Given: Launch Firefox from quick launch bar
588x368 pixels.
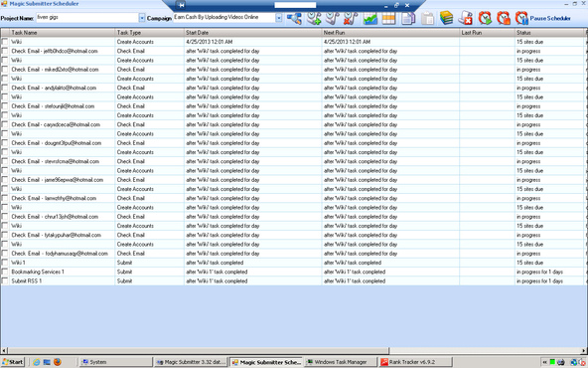Looking at the screenshot, I should coord(58,362).
